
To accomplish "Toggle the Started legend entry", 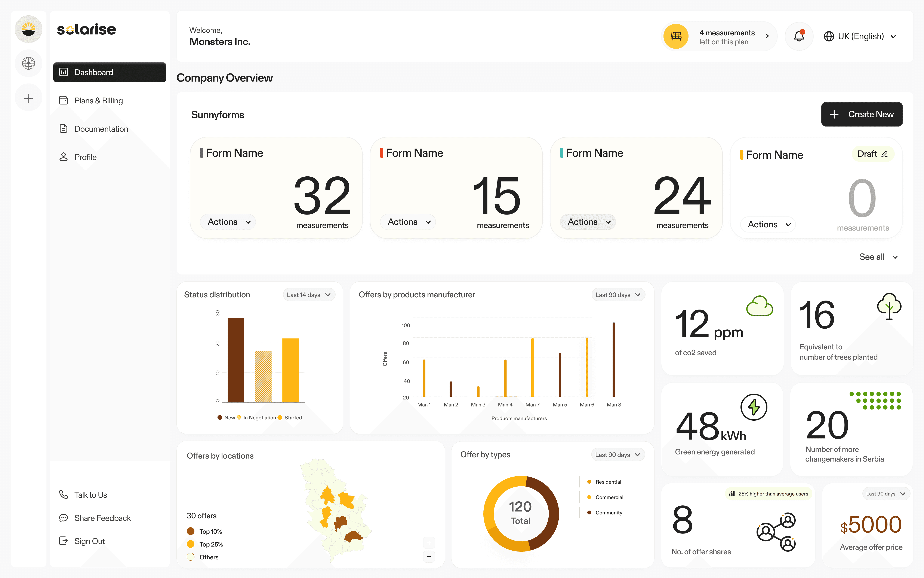I will tap(289, 417).
